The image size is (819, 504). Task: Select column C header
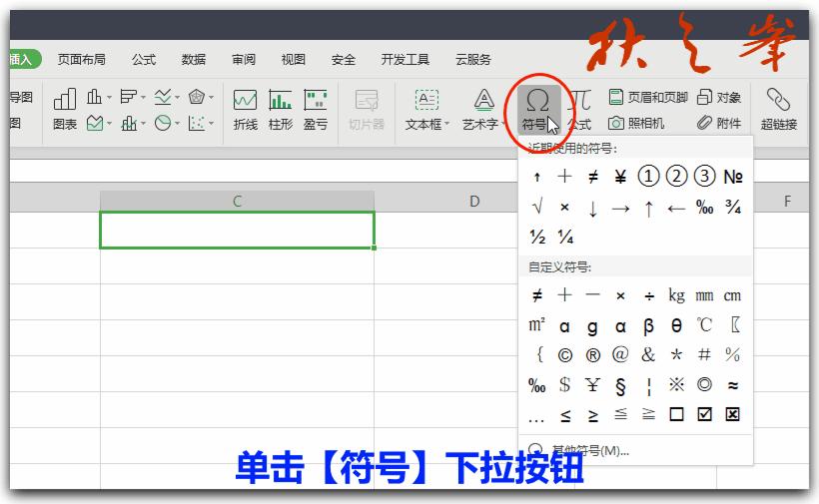point(237,201)
